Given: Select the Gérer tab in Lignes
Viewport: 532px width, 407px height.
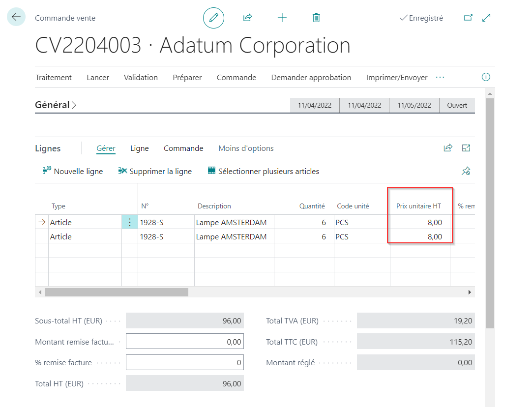Looking at the screenshot, I should tap(106, 148).
